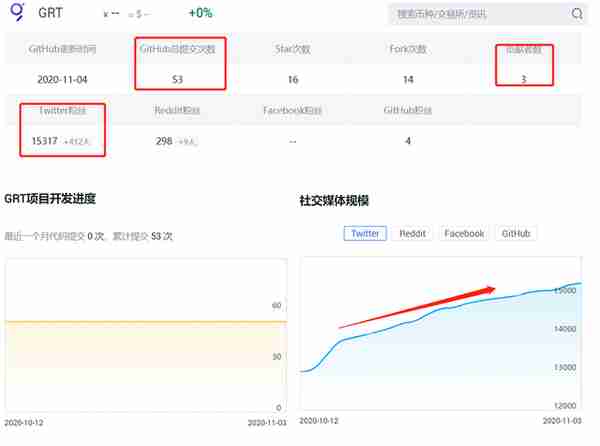The height and width of the screenshot is (446, 600).
Task: Click the Reddit粉丝 column header
Action: coord(177,110)
